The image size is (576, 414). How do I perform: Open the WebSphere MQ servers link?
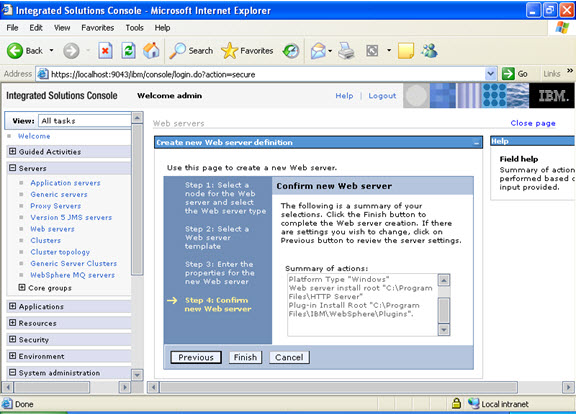click(72, 275)
